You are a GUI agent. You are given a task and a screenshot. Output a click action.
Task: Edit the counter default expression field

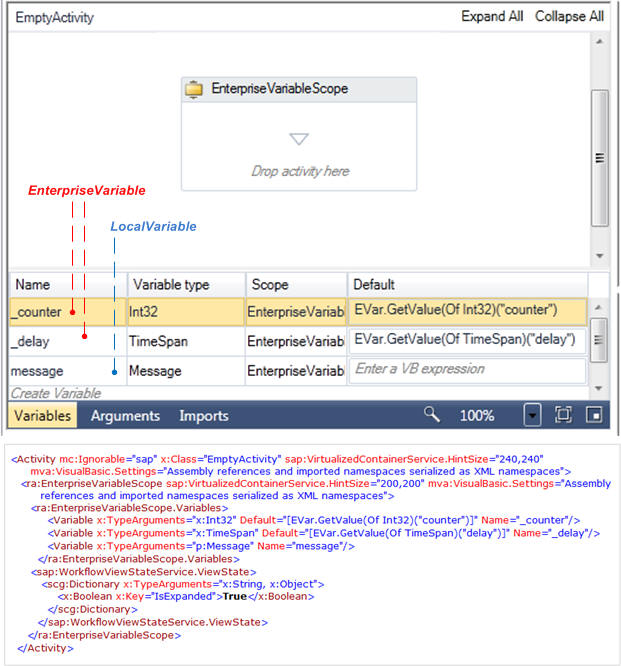467,311
